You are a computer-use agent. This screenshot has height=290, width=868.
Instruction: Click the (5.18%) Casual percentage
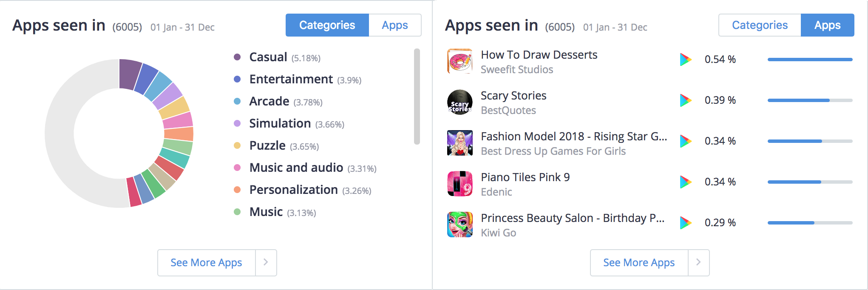tap(306, 58)
